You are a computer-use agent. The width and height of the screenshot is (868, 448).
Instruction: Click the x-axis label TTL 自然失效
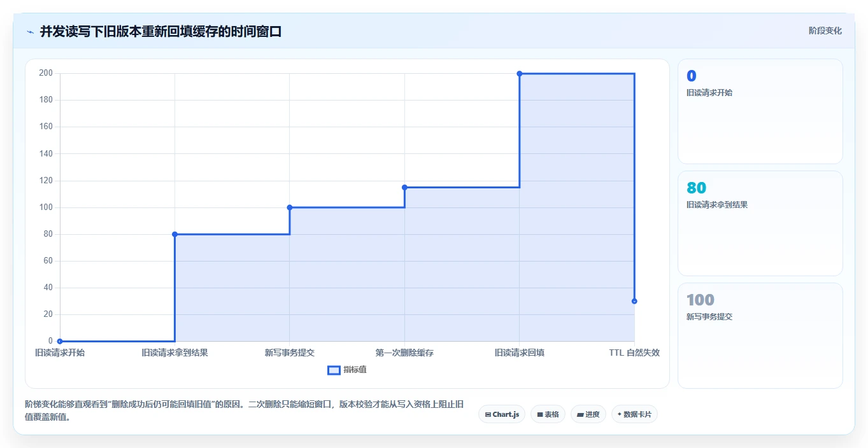[x=634, y=353]
